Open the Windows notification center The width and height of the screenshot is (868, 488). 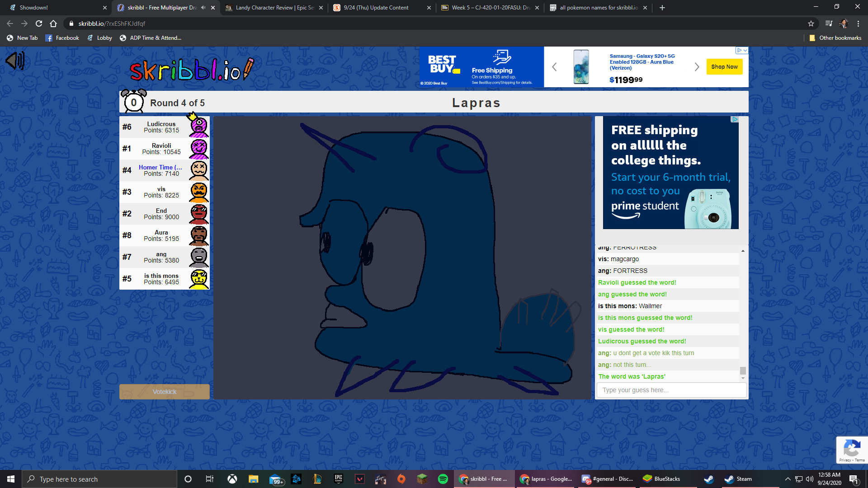point(854,479)
